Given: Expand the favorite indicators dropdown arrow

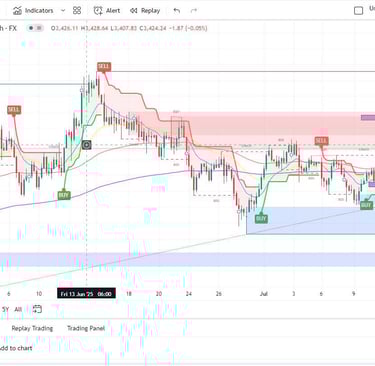Looking at the screenshot, I should click(63, 11).
